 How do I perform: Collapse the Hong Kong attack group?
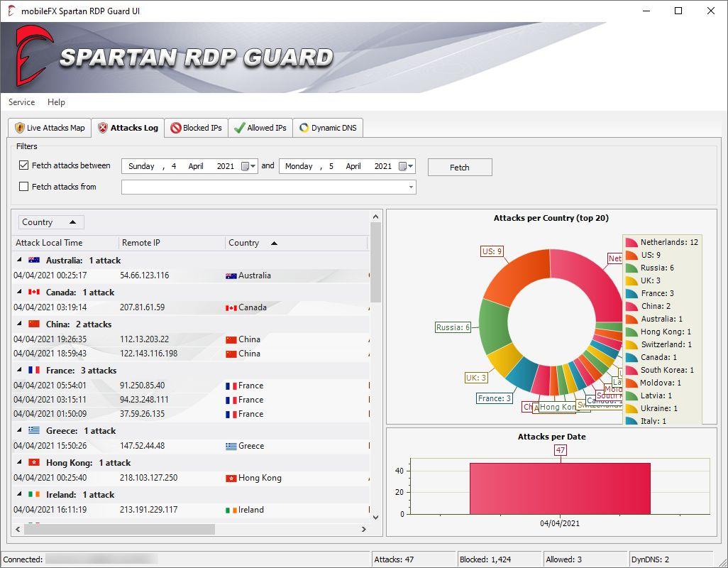click(x=19, y=462)
